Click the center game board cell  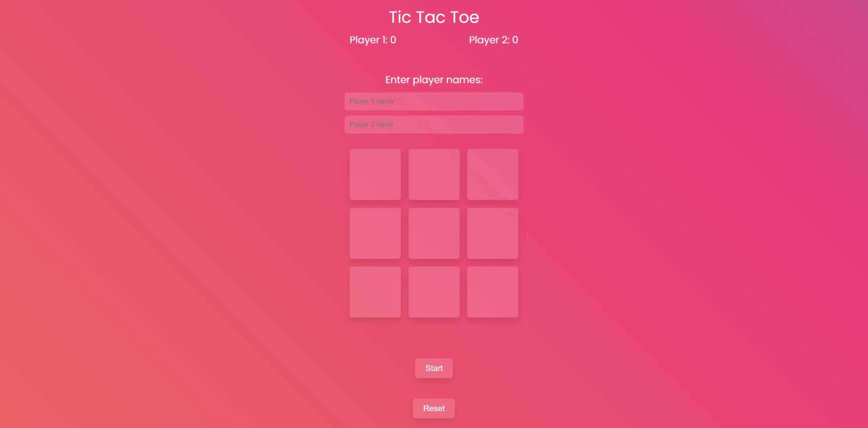pyautogui.click(x=434, y=233)
